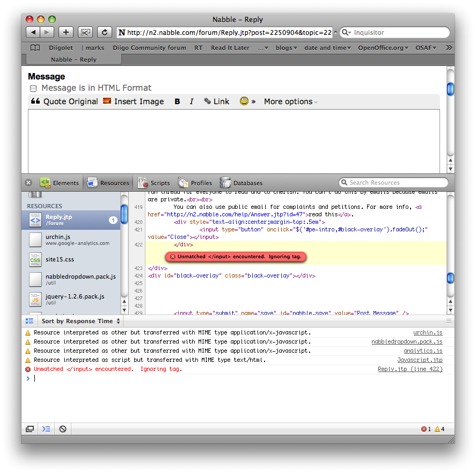Open the Scripts panel
Screen dimensions: 476x473
click(x=154, y=183)
